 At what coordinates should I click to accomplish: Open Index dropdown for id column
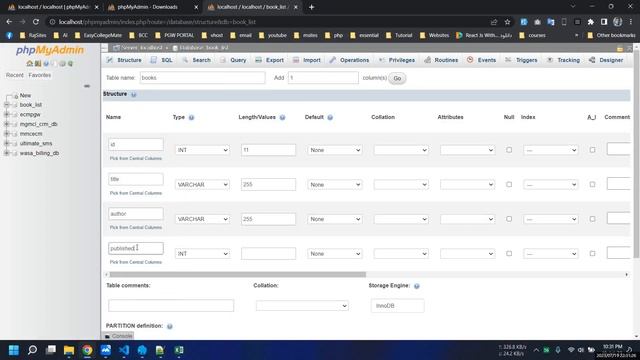(x=551, y=150)
